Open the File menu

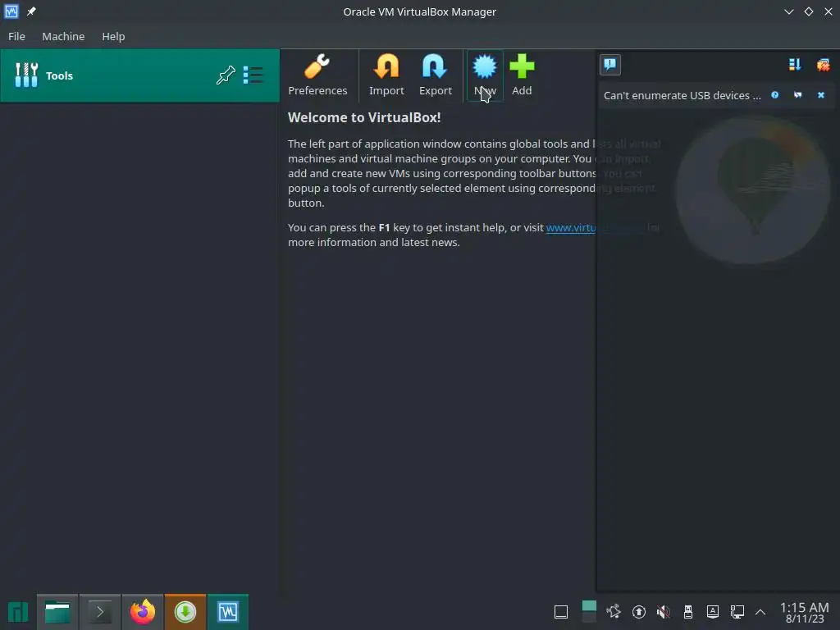16,36
